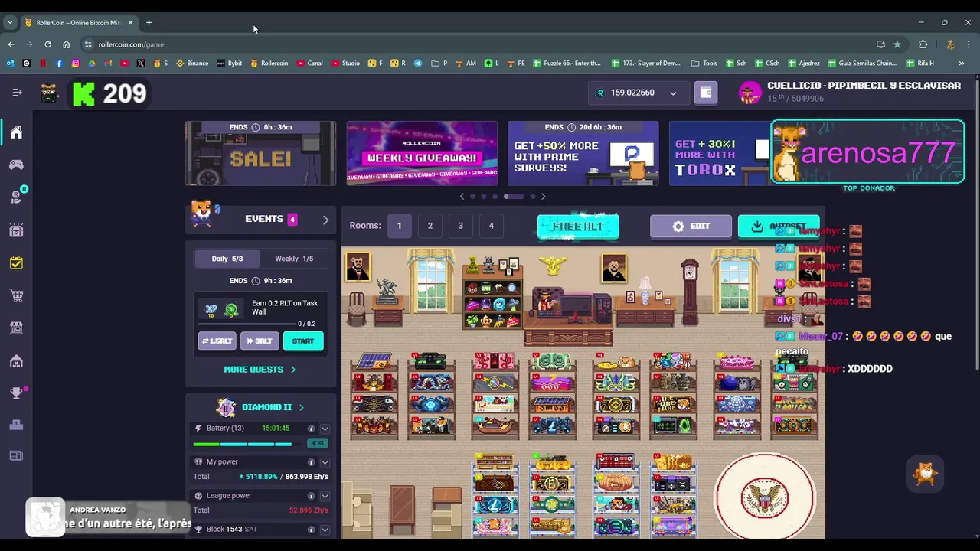Select room 4

(x=491, y=226)
